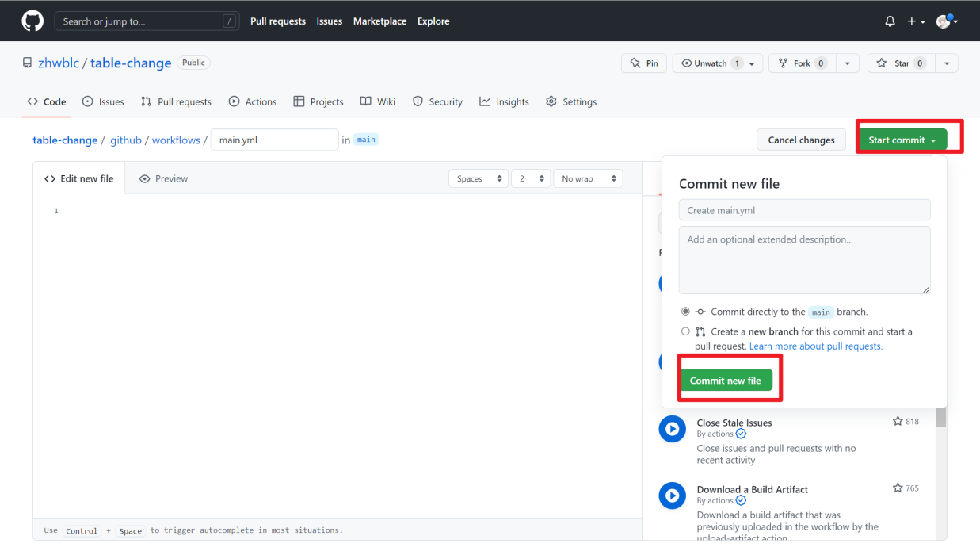
Task: Open the repository Pull requests tab
Action: click(176, 101)
